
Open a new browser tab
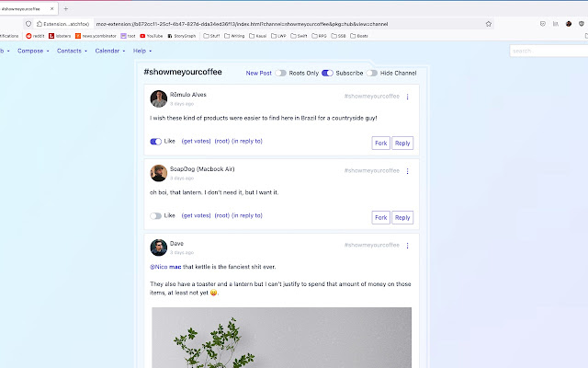point(65,8)
